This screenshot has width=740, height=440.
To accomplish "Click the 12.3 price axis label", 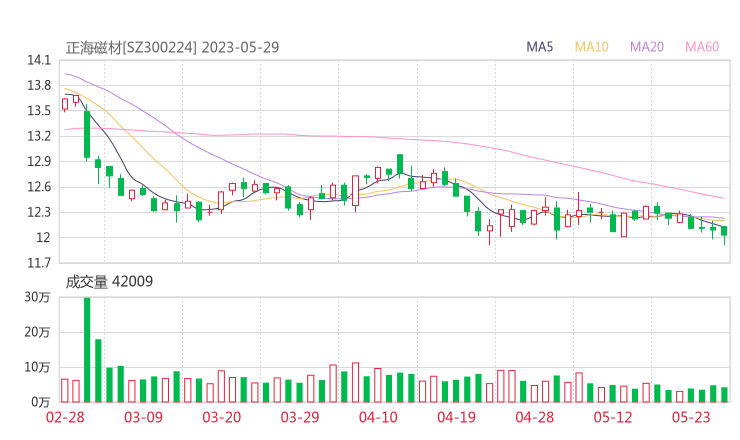I will (39, 212).
